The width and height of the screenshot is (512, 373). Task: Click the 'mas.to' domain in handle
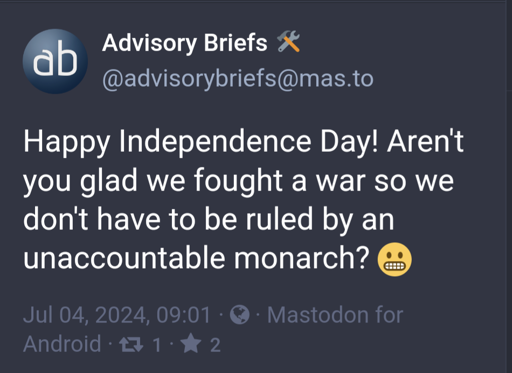(x=336, y=79)
